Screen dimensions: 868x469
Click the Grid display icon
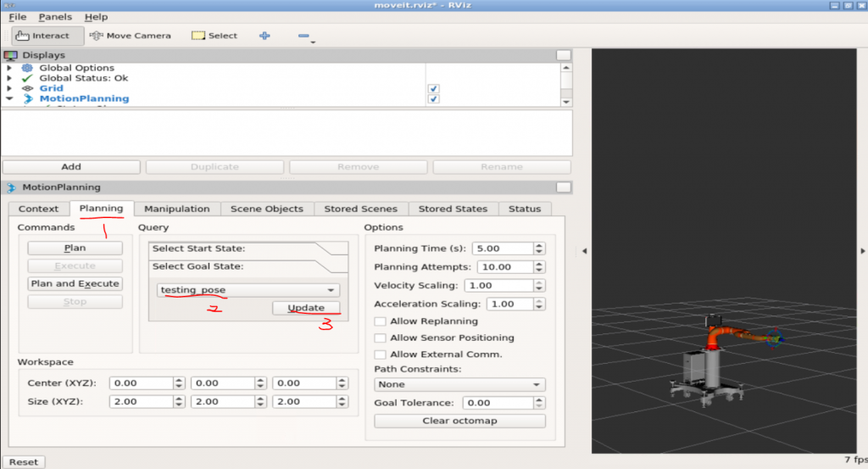tap(27, 88)
